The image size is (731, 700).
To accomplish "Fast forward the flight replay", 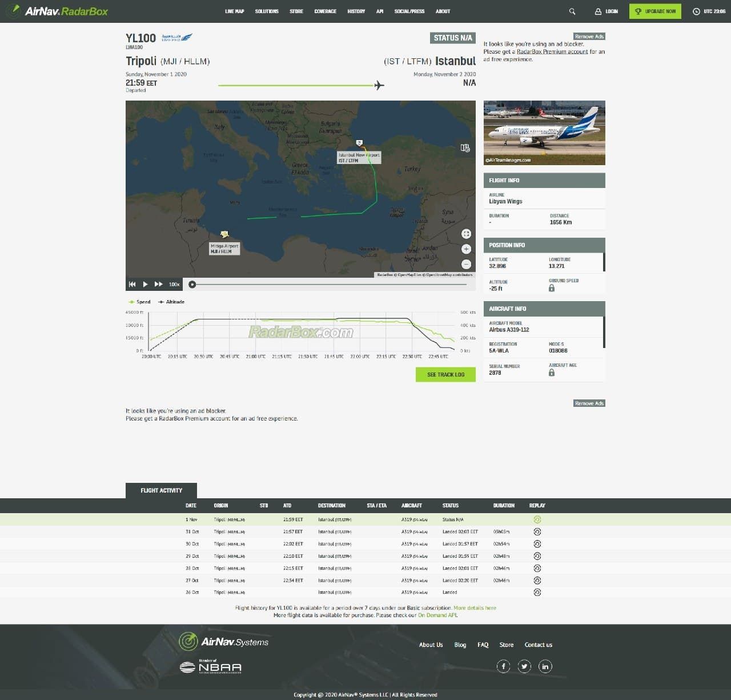I will pyautogui.click(x=159, y=284).
